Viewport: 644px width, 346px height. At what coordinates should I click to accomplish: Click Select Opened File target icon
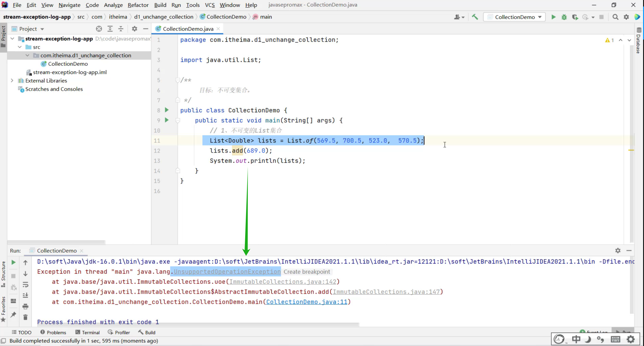coord(99,29)
